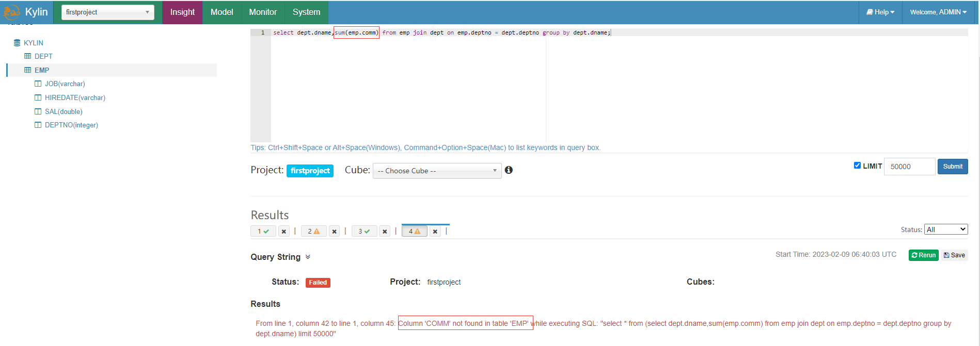Screen dimensions: 980x346
Task: Click the SAL column icon
Action: coord(38,111)
